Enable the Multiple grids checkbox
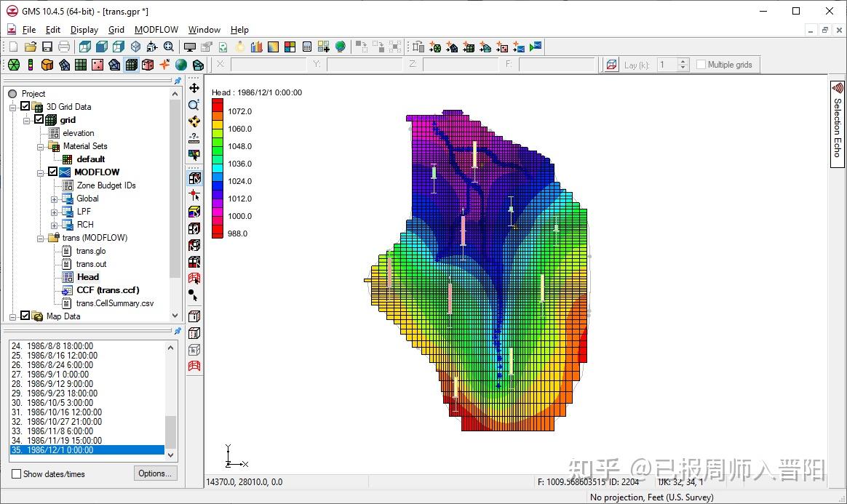Screen dimensions: 847x504 click(701, 65)
